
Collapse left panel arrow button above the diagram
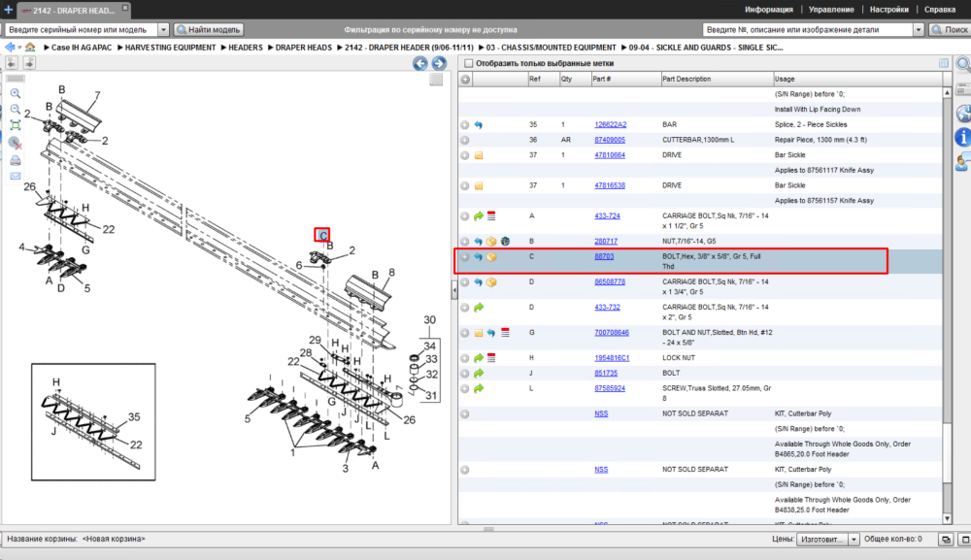12,62
